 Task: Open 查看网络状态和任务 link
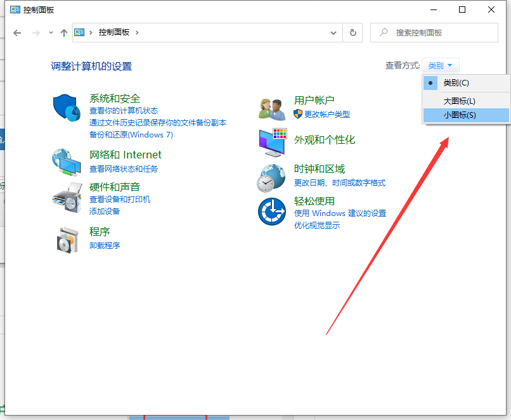(x=124, y=169)
